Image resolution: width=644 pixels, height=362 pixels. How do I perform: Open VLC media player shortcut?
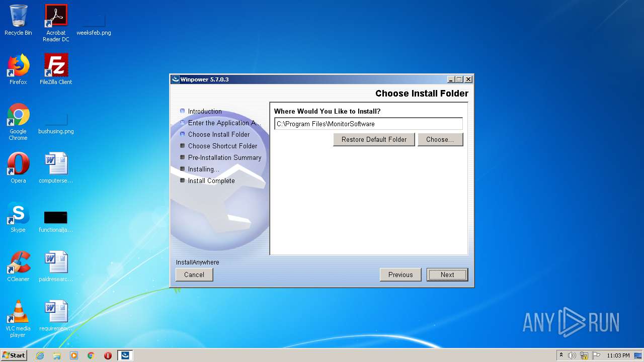tap(18, 319)
